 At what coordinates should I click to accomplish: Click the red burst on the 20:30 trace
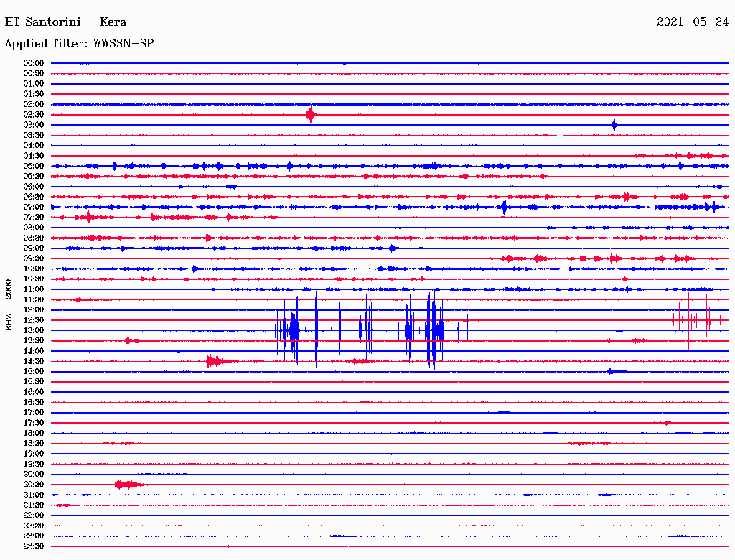(129, 485)
